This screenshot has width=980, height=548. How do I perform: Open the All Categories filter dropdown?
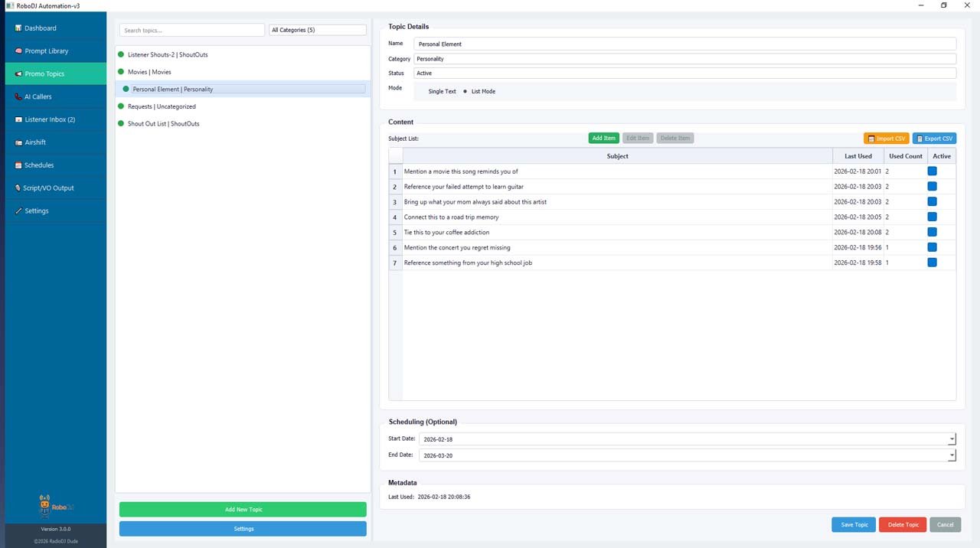(x=318, y=30)
